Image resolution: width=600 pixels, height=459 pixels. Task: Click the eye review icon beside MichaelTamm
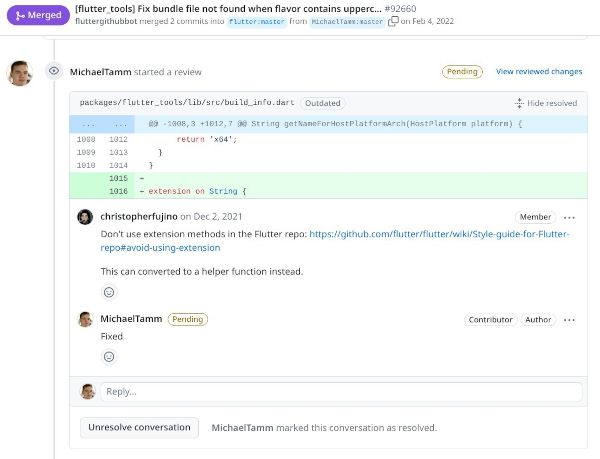pos(53,71)
